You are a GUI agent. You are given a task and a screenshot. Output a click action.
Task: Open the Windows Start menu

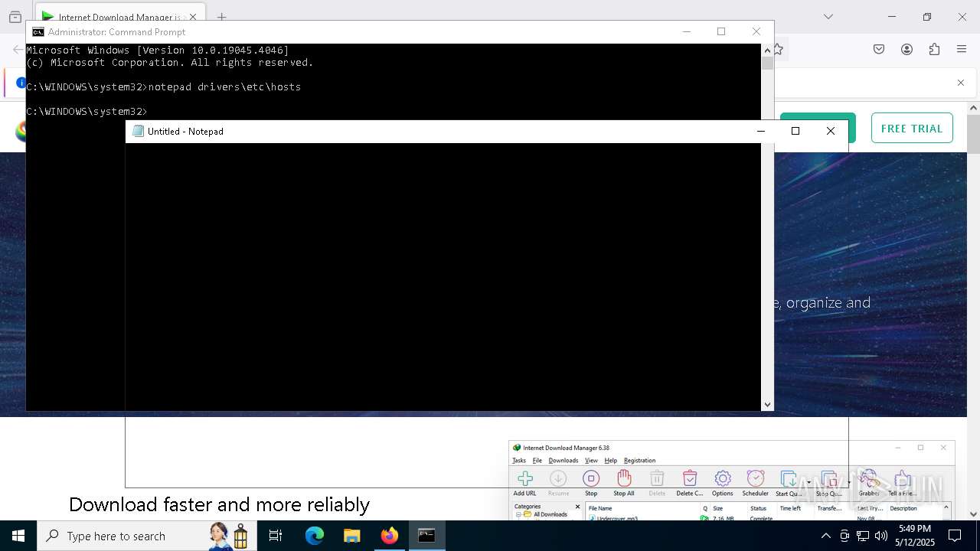18,536
